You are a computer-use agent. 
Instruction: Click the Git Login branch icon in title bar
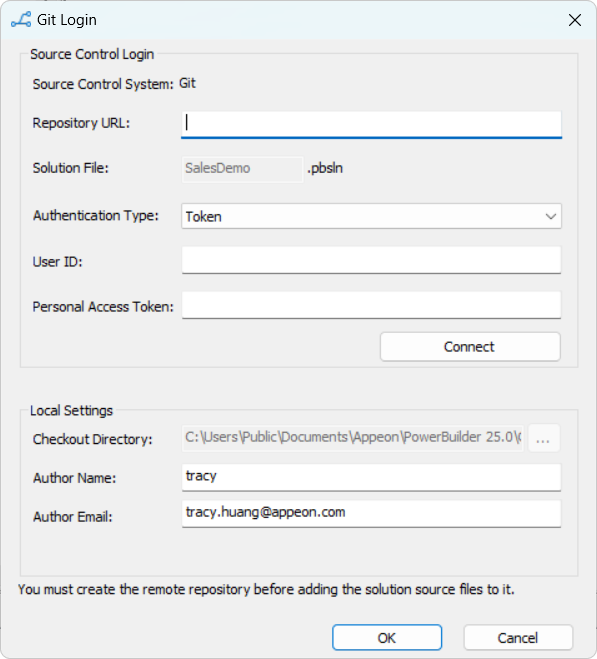coord(21,20)
